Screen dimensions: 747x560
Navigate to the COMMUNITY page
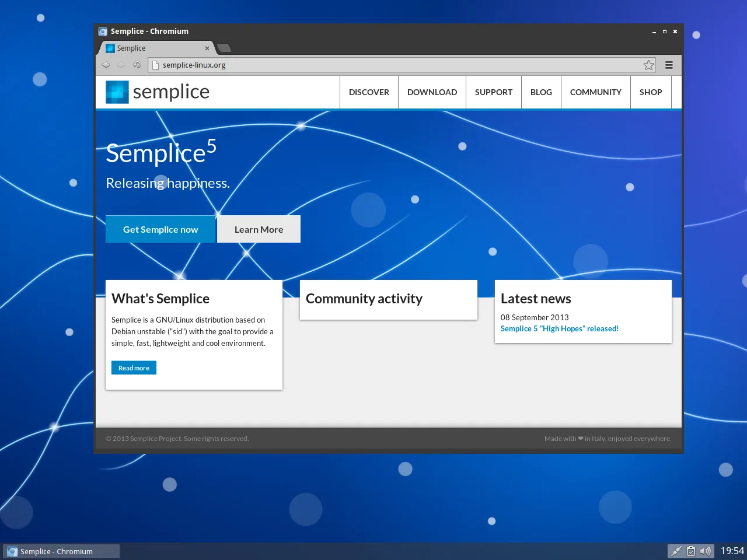595,92
